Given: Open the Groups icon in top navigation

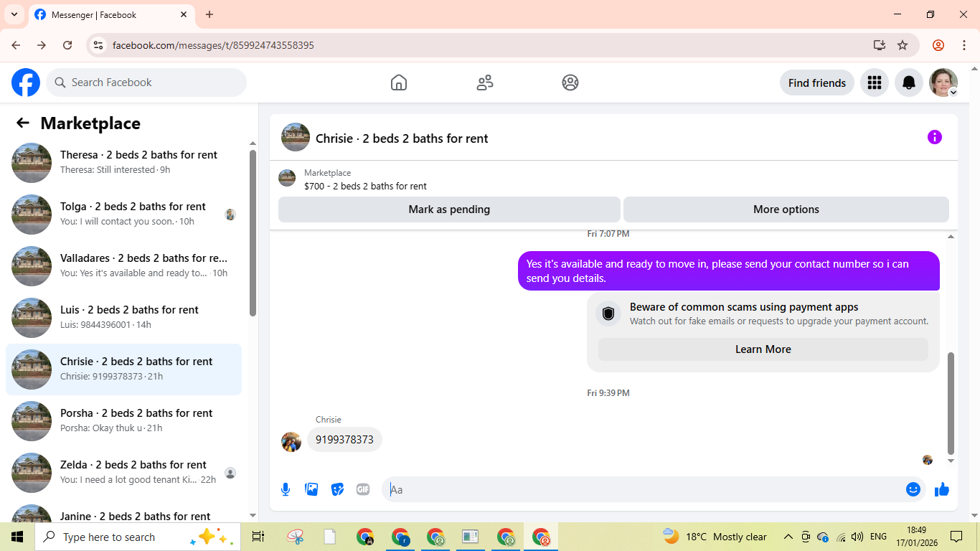Looking at the screenshot, I should 570,83.
